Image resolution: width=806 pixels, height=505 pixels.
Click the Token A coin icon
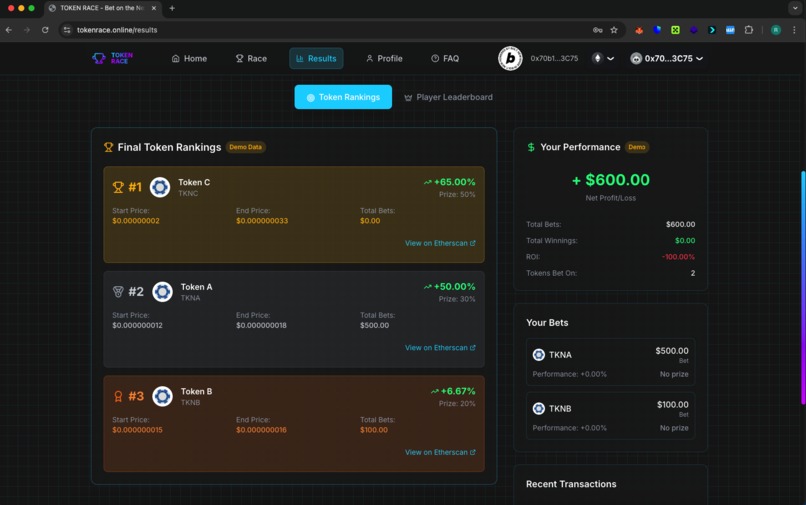coord(162,292)
